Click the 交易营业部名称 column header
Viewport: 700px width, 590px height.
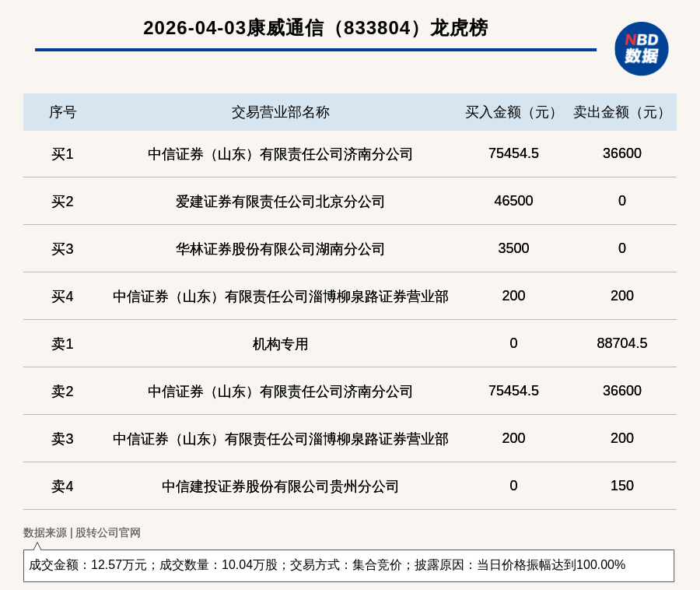point(280,112)
